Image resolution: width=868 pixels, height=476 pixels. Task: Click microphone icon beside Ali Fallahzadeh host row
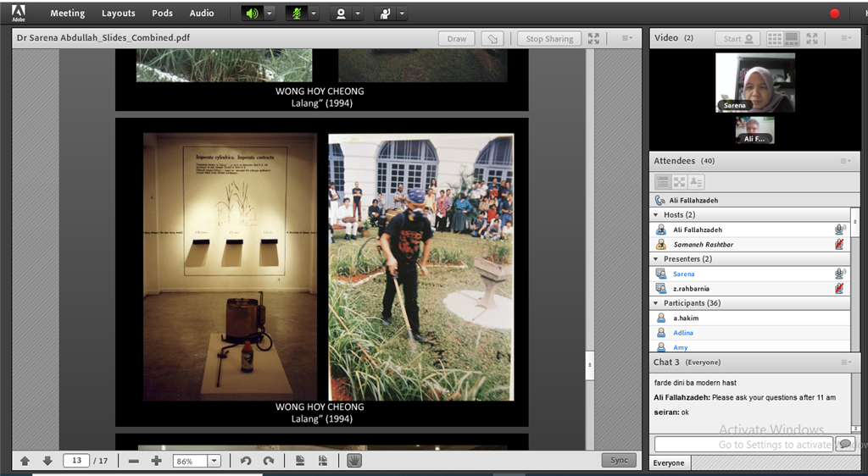pyautogui.click(x=840, y=230)
